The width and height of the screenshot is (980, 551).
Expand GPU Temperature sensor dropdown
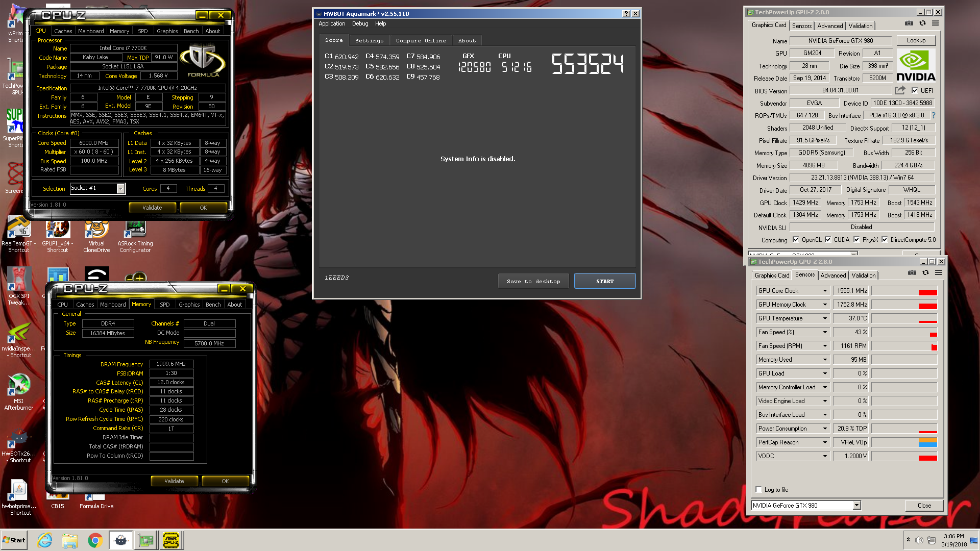(x=825, y=318)
